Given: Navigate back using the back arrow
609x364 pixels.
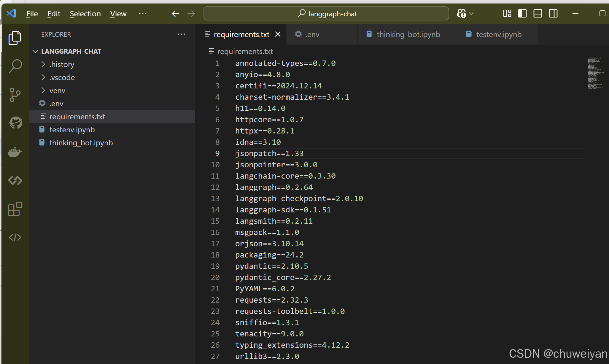Looking at the screenshot, I should (176, 13).
